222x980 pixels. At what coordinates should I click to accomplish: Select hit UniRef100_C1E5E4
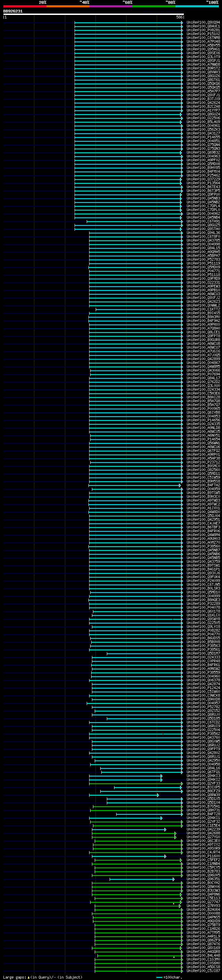point(203,825)
